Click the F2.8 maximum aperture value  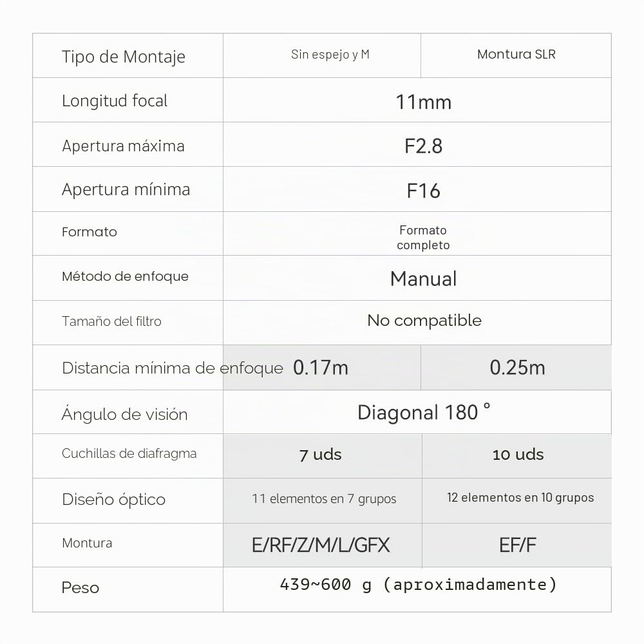[x=424, y=146]
